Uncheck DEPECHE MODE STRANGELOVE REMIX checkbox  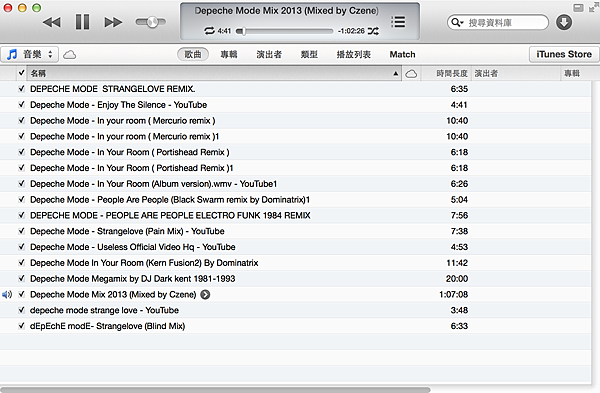point(21,89)
